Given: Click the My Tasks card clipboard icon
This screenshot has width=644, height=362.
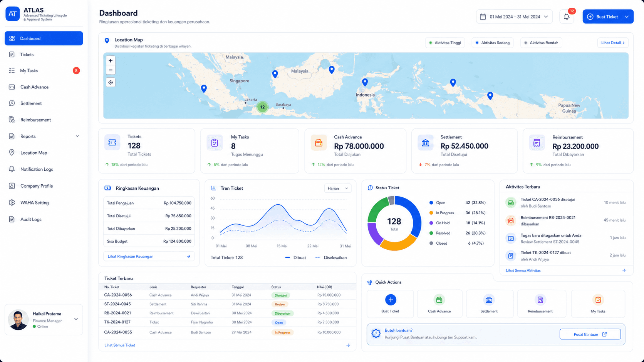Looking at the screenshot, I should pyautogui.click(x=215, y=143).
